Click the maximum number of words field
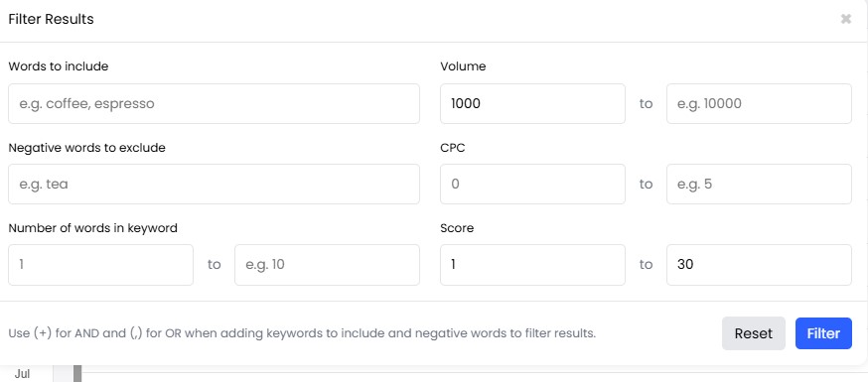The width and height of the screenshot is (868, 382). 327,265
